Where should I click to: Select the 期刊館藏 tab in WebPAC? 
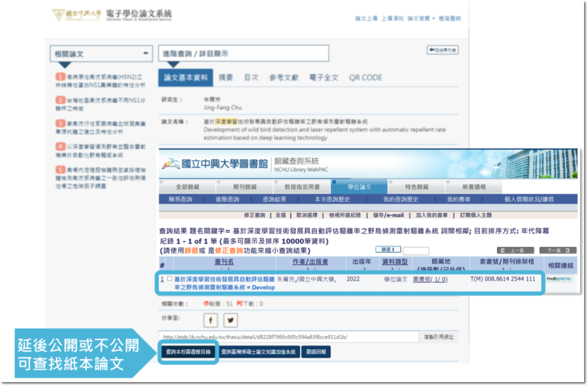coord(245,187)
